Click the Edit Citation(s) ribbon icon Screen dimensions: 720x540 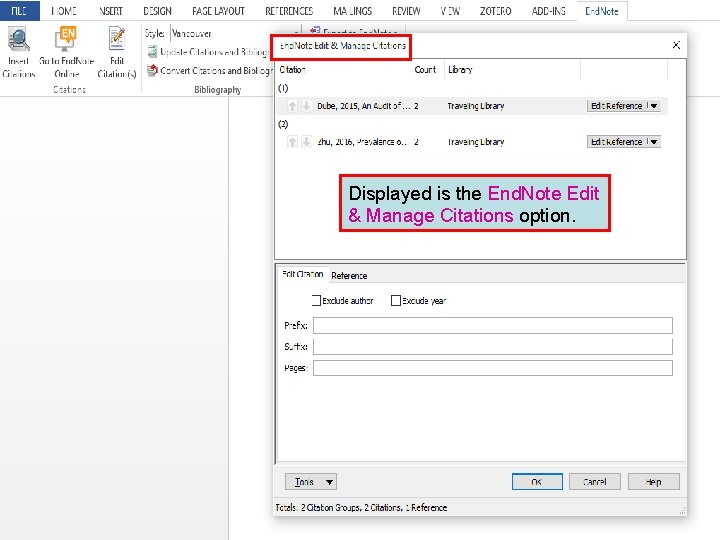pos(117,39)
